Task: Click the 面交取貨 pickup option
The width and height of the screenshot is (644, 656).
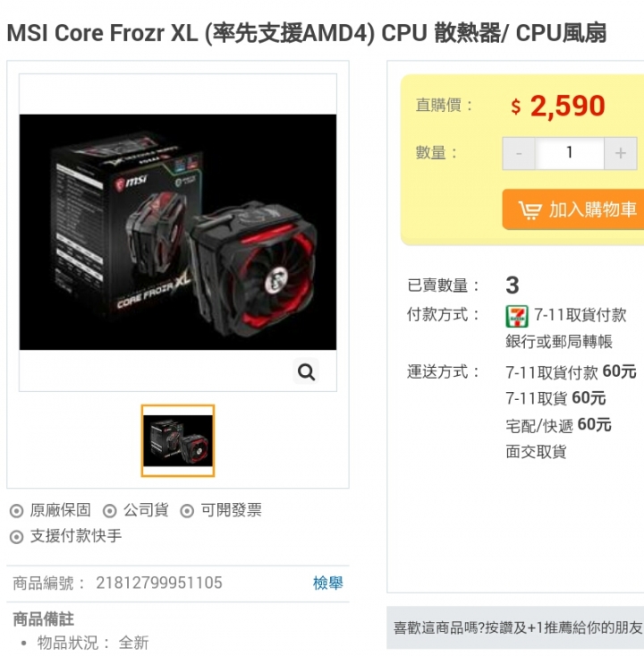Action: [536, 452]
